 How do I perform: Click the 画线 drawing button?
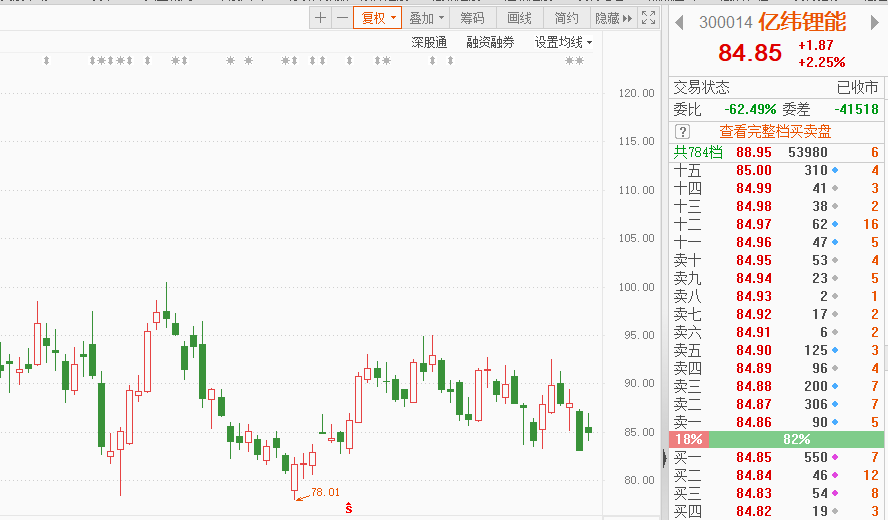tap(519, 18)
